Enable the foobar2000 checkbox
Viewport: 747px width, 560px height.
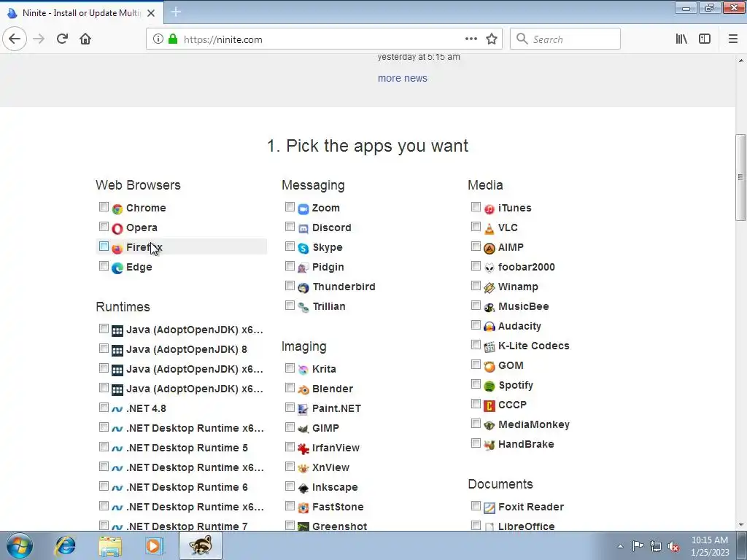(x=476, y=265)
